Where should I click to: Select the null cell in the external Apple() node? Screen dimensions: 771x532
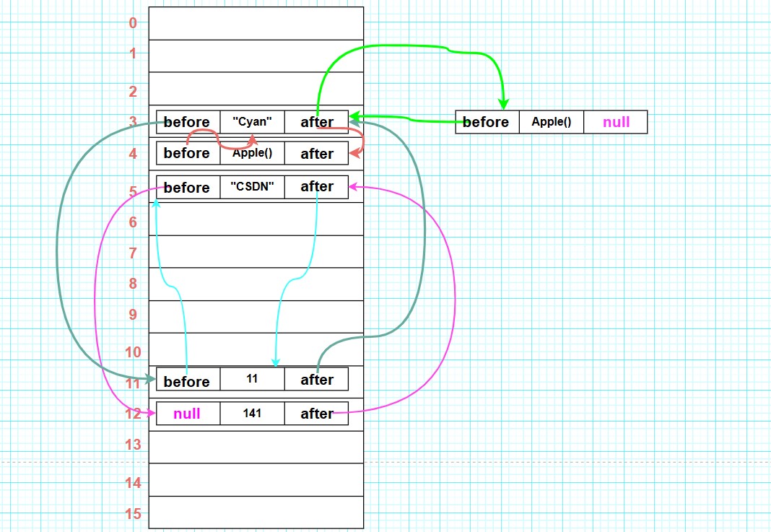tap(616, 122)
